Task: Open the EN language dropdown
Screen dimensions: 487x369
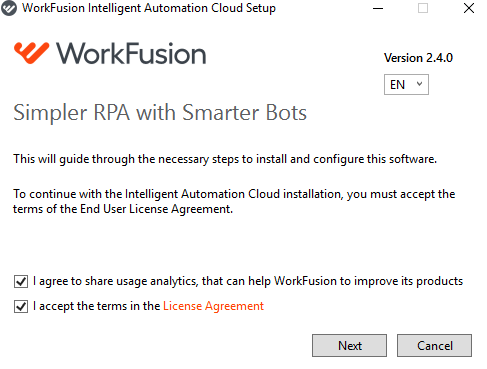Action: click(x=406, y=85)
